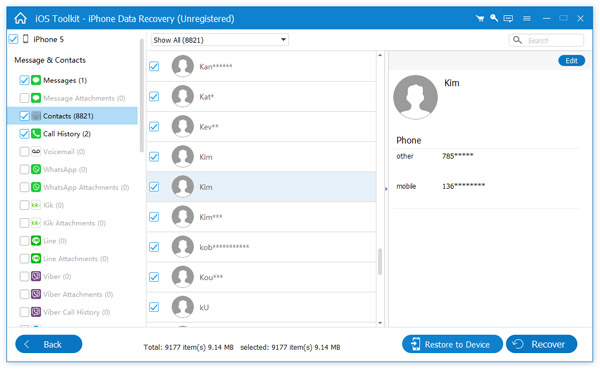Click avatar of contact Kat*
The image size is (600, 369).
pos(183,96)
